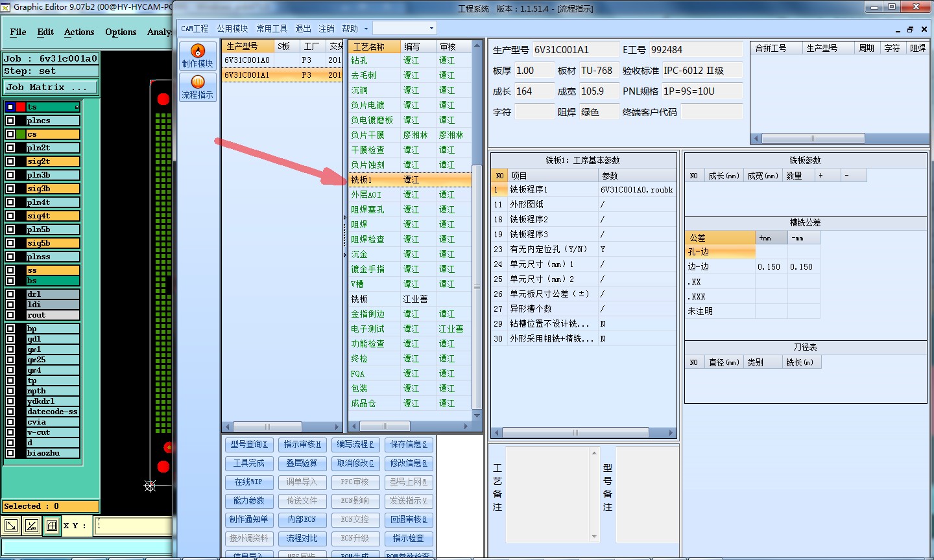Screen dimensions: 934x560
Task: Click left arrow of production list scrollbar
Action: pyautogui.click(x=227, y=426)
